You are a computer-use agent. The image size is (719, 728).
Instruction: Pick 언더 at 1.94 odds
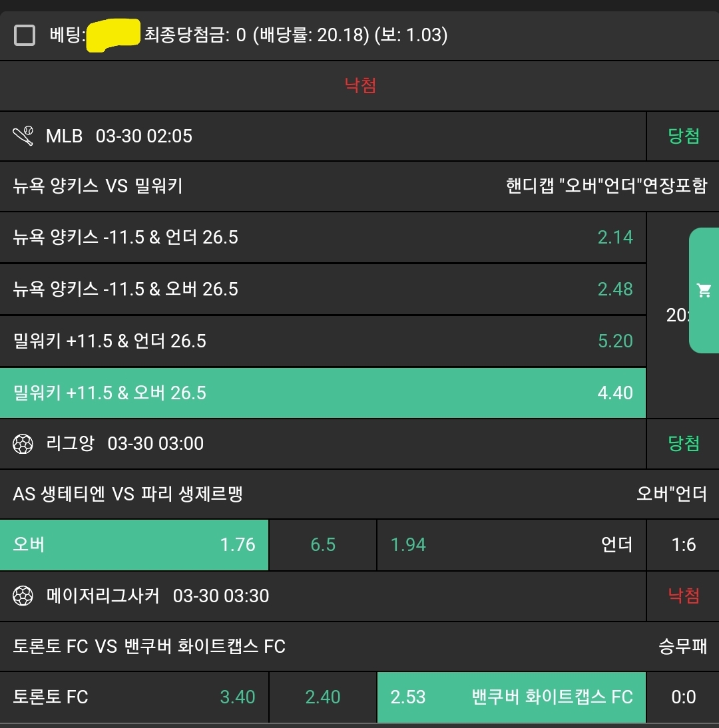pos(511,545)
